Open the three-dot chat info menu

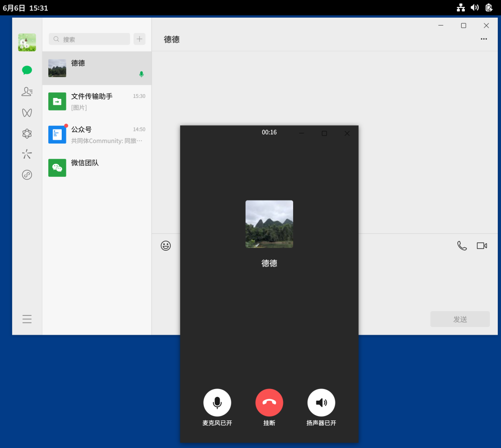click(x=484, y=39)
